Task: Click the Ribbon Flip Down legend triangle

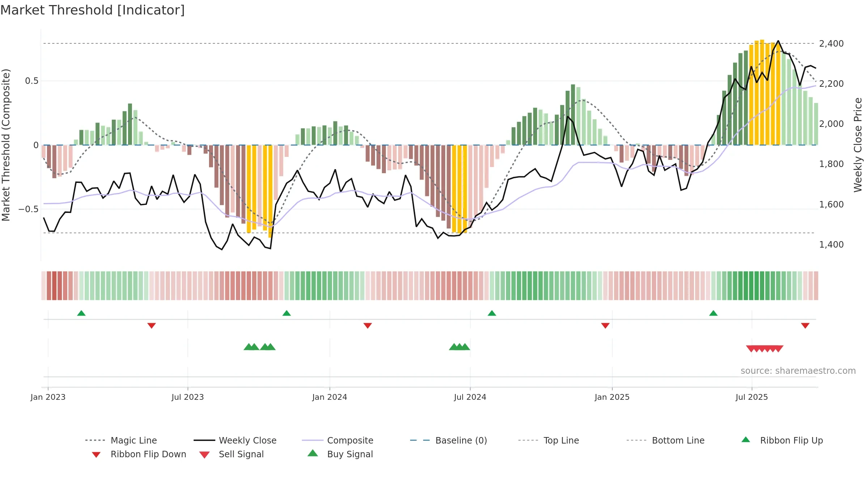Action: tap(96, 455)
